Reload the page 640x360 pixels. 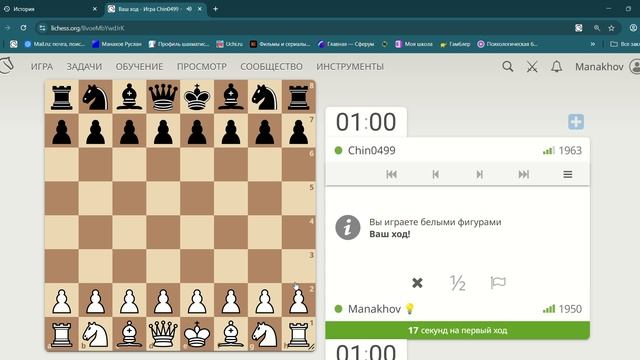point(23,28)
